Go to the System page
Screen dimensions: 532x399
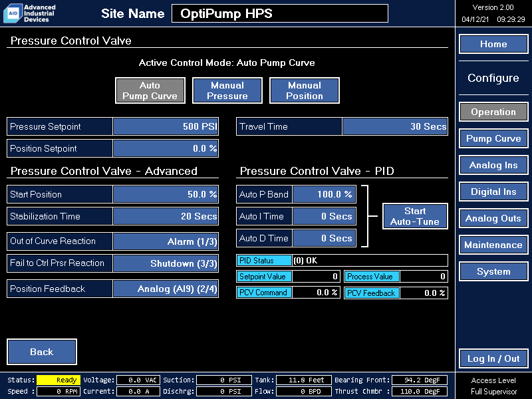tap(493, 271)
